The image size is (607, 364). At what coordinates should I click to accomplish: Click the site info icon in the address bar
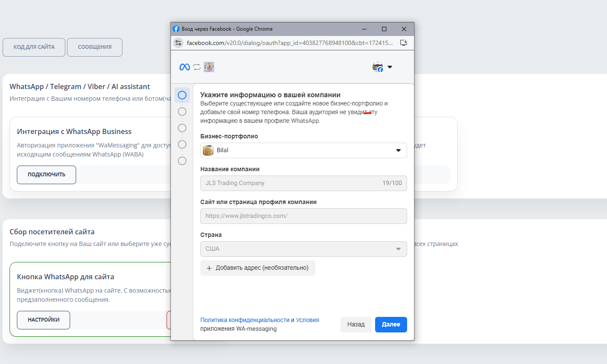point(178,43)
